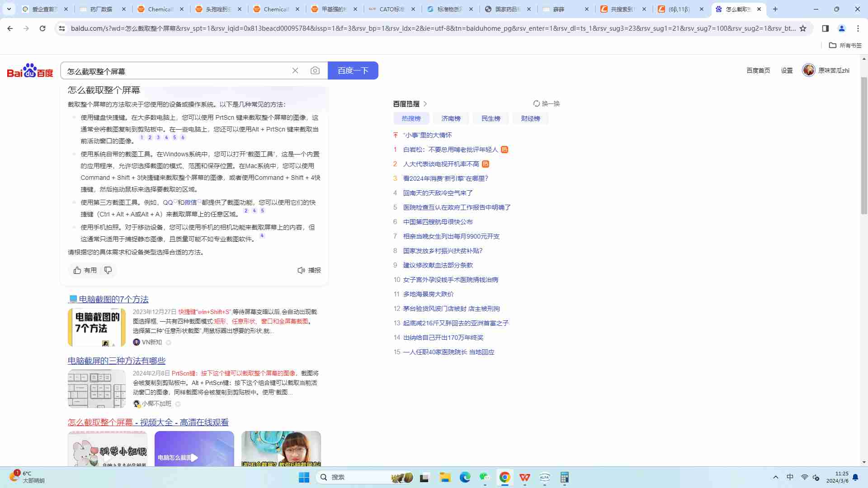The width and height of the screenshot is (868, 488).
Task: Open the 百度首页 link
Action: tap(758, 70)
